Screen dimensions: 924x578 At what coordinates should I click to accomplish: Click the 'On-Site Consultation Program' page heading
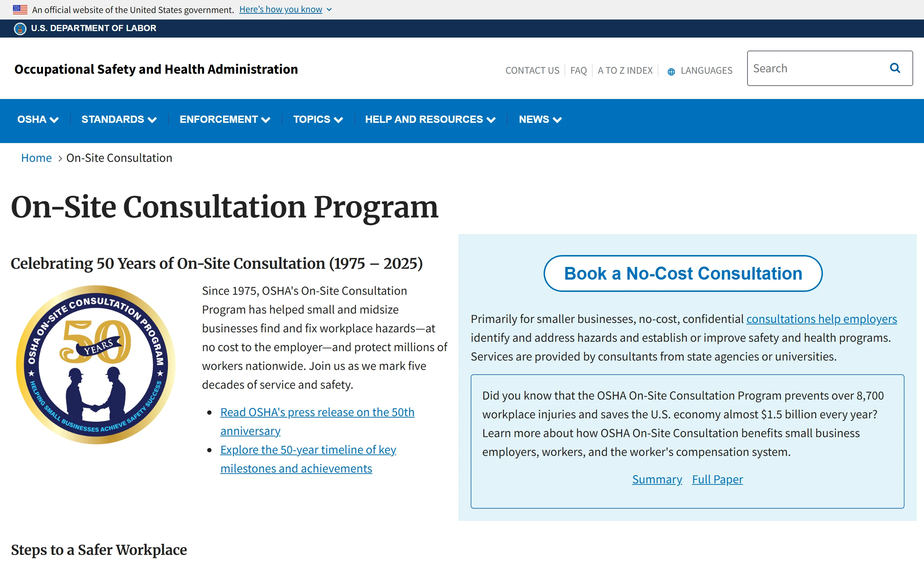tap(225, 207)
